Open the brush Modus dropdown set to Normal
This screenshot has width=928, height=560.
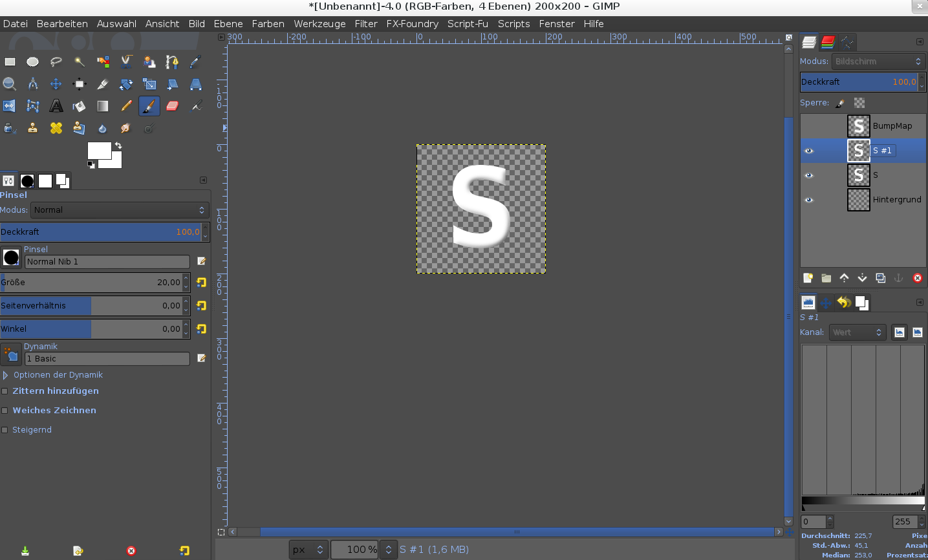pyautogui.click(x=119, y=210)
